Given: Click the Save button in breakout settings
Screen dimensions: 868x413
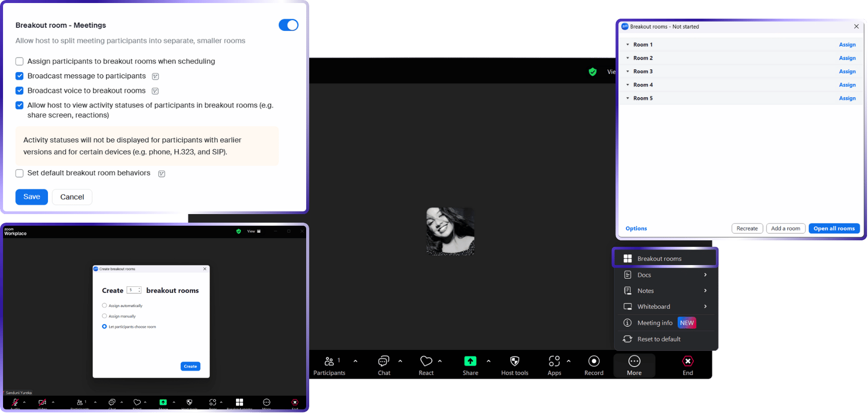Looking at the screenshot, I should pos(32,197).
